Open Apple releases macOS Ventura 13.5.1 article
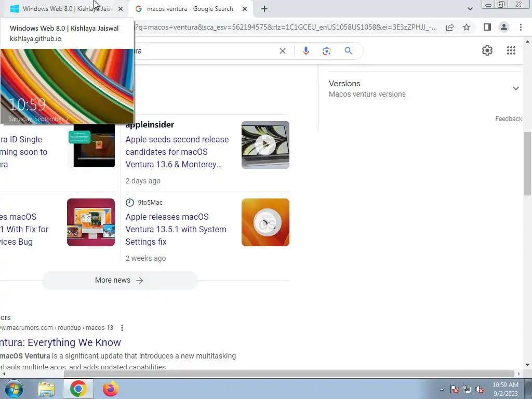 click(x=176, y=229)
